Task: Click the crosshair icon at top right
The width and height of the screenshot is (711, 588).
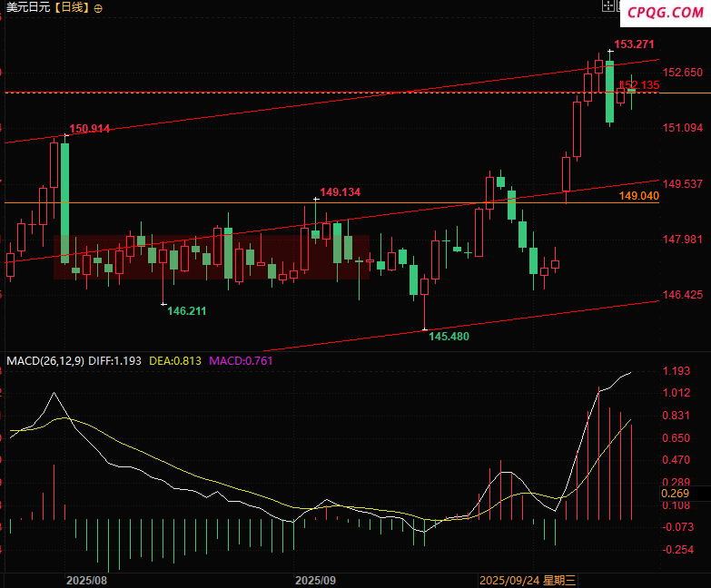Action: click(x=607, y=6)
